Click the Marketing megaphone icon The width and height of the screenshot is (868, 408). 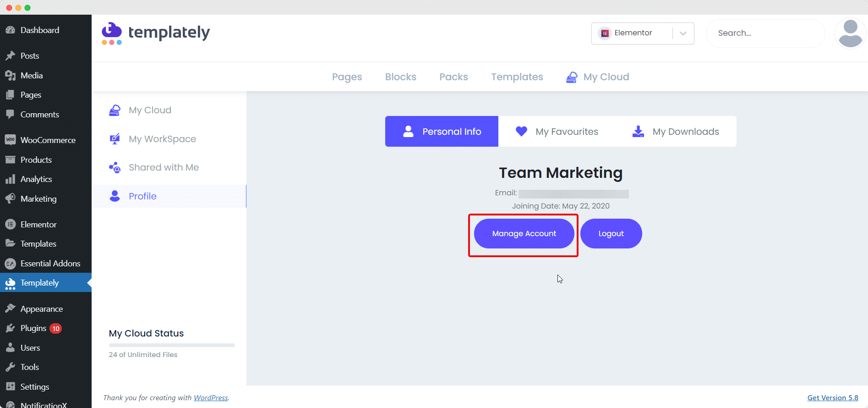click(x=10, y=199)
